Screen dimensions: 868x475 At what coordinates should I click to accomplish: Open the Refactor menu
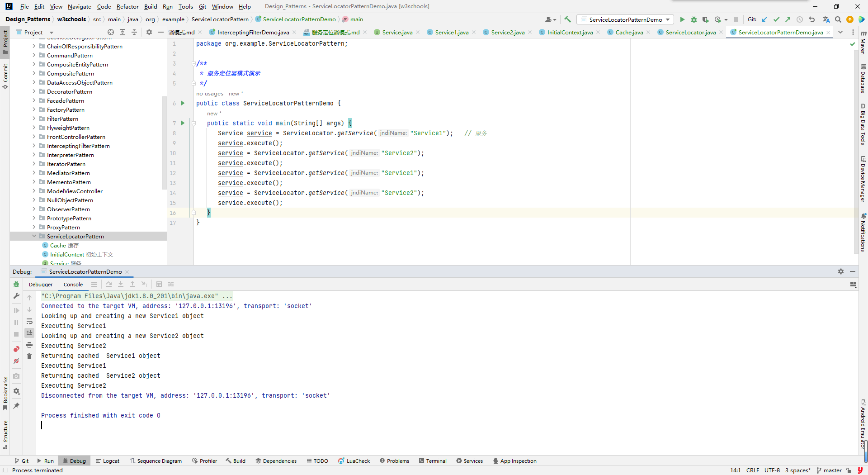[127, 6]
